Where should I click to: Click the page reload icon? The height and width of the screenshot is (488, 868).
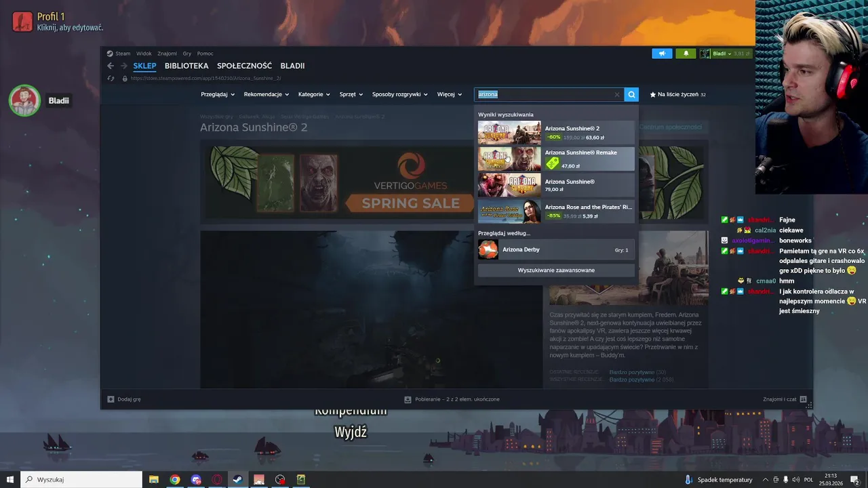tap(111, 78)
